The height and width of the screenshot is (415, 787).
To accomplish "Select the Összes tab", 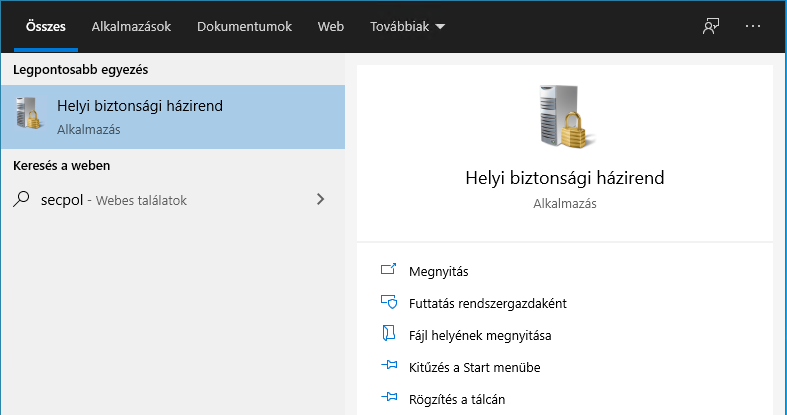I will (39, 27).
